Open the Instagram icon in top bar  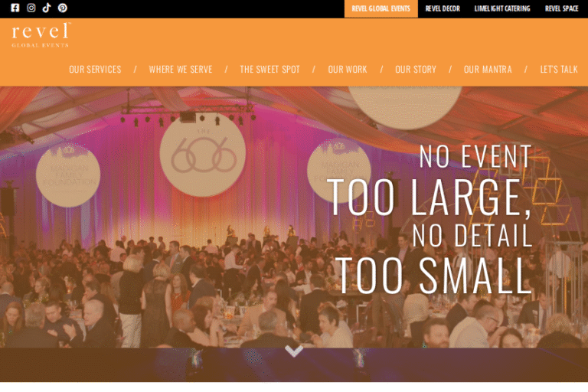31,8
